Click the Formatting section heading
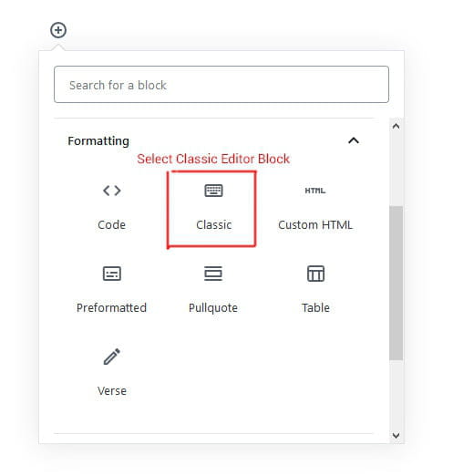 98,141
